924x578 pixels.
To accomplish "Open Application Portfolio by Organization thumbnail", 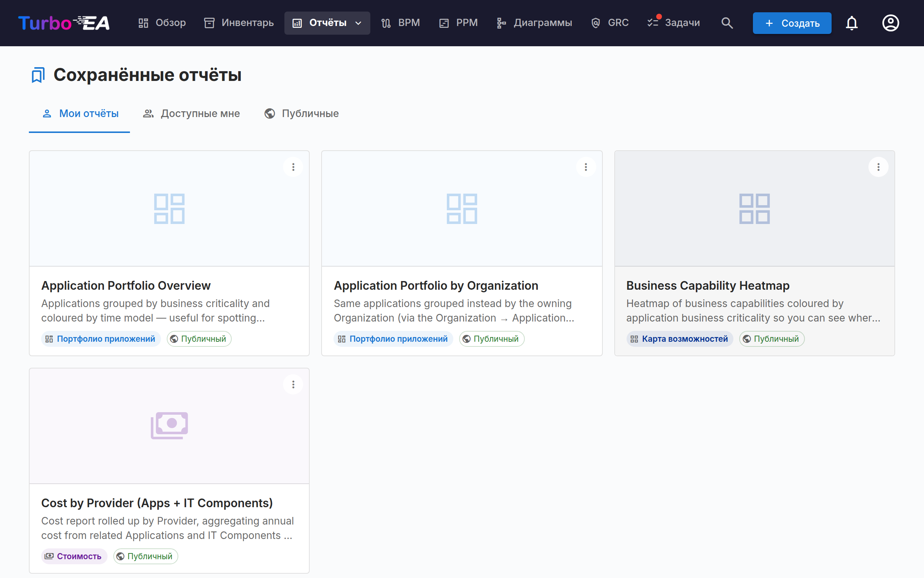I will 462,209.
